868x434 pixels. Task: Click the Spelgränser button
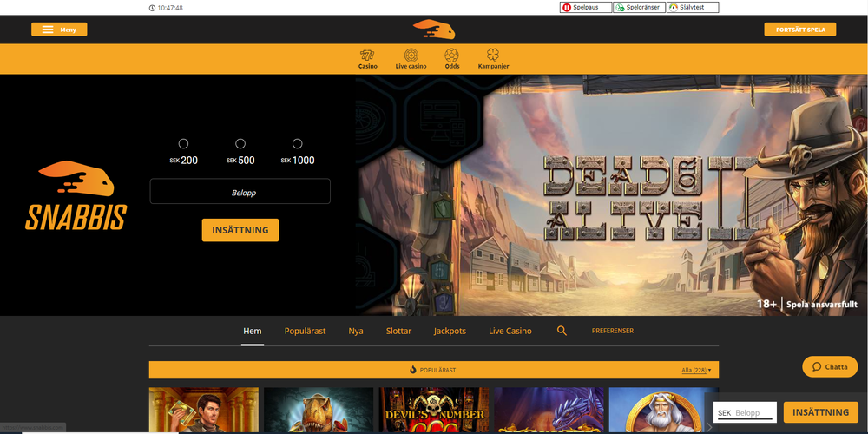coord(639,8)
